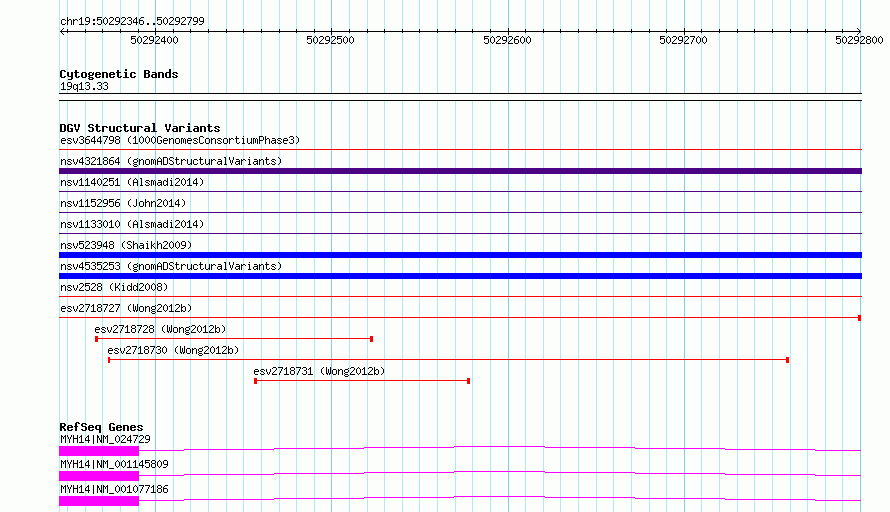
Task: Click the magenta exon block of NM_001145809
Action: (99, 476)
